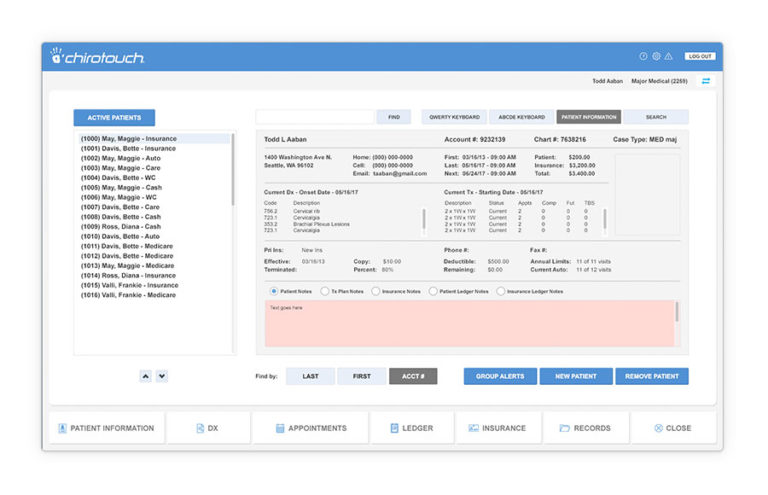Click the help icon in header
Viewport: 768px width, 495px height.
tap(643, 57)
